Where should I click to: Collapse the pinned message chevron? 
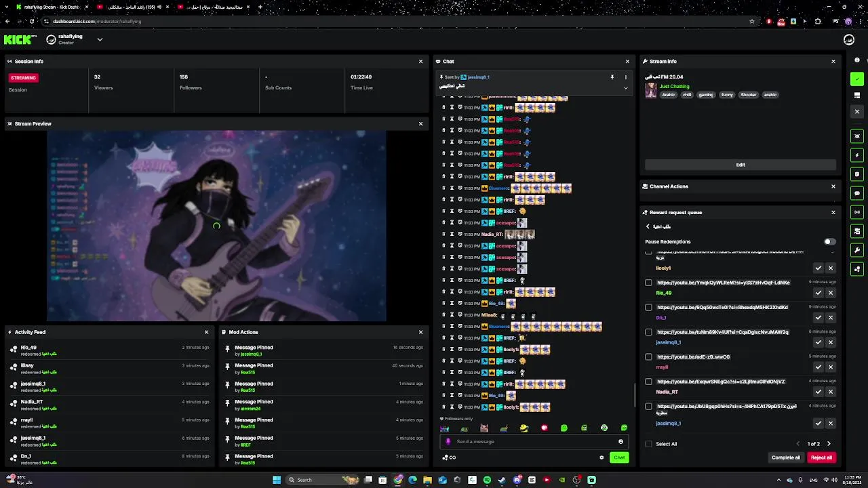click(x=626, y=87)
